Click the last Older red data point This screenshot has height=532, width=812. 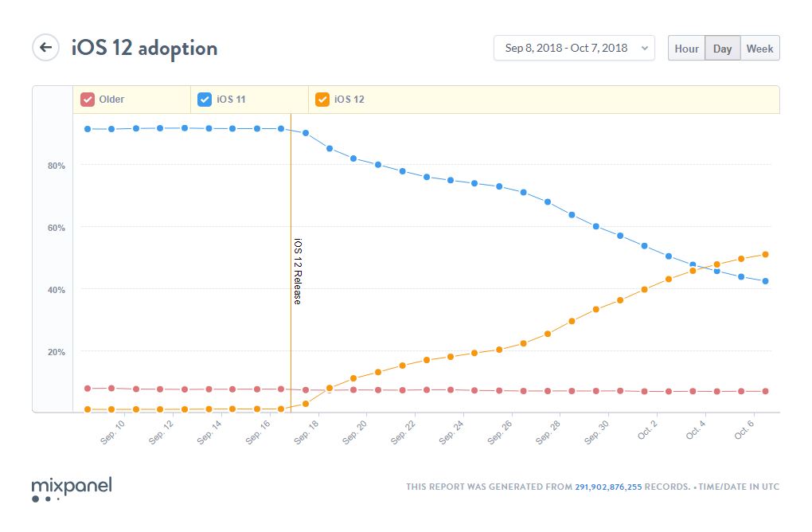[765, 391]
